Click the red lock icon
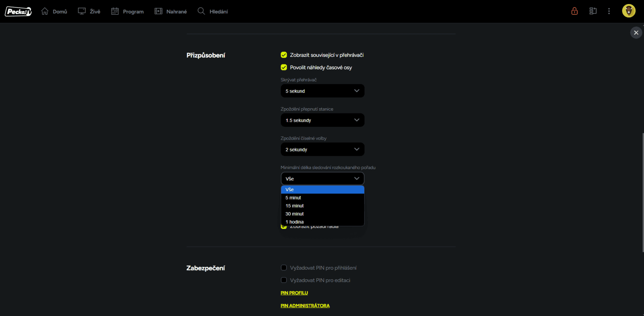The width and height of the screenshot is (644, 316). coord(574,11)
